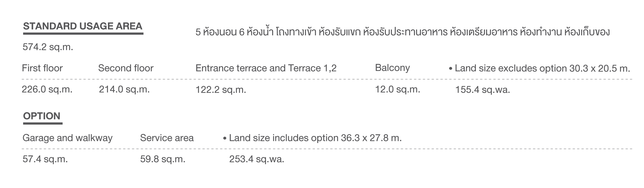644x188 pixels.
Task: Select the 214.0 sq.m. value
Action: point(124,89)
